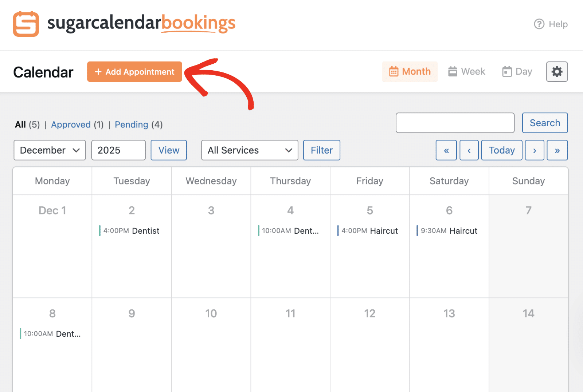
Task: Go to previous month with single-left arrow
Action: pyautogui.click(x=469, y=150)
